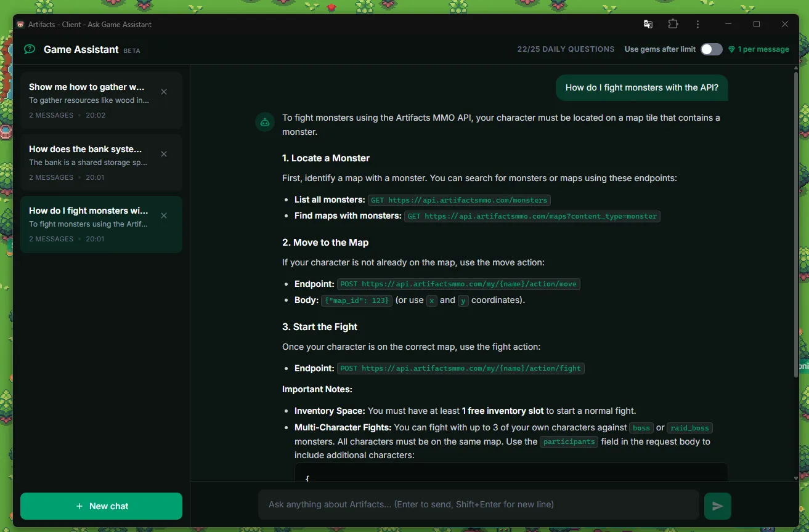Click the BETA badge
Image resolution: width=809 pixels, height=532 pixels.
point(132,51)
